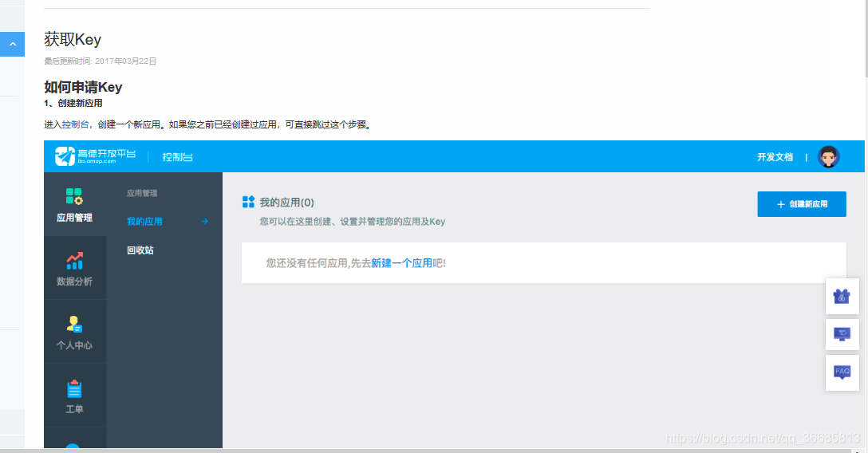Click the gift icon floating button
Viewport: 868px width, 453px height.
coord(842,297)
